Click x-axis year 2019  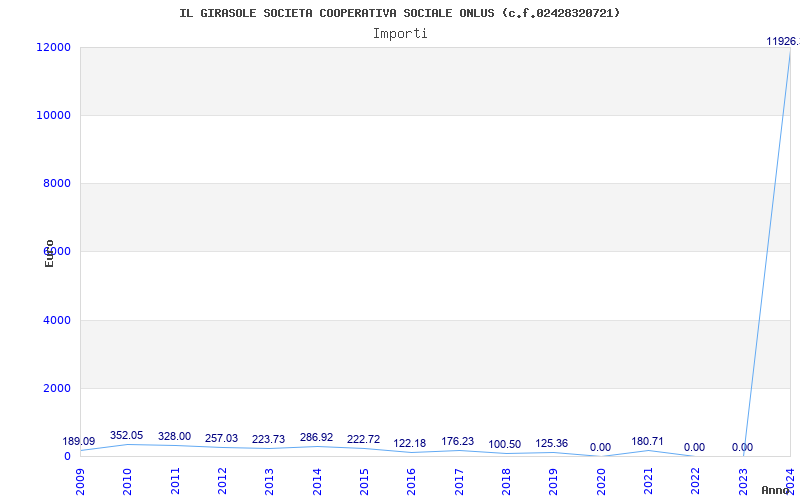(554, 482)
